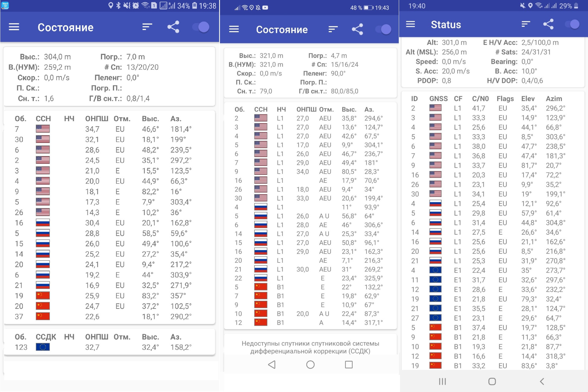Select Status title in right screen

pos(446,24)
